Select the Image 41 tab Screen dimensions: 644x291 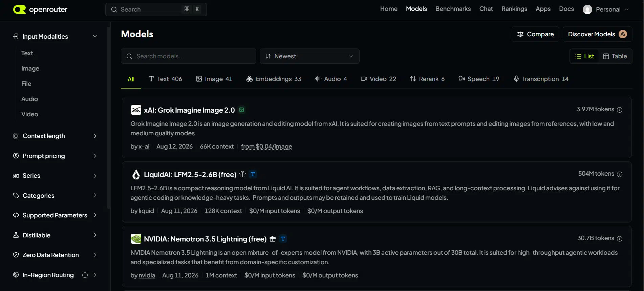(214, 79)
